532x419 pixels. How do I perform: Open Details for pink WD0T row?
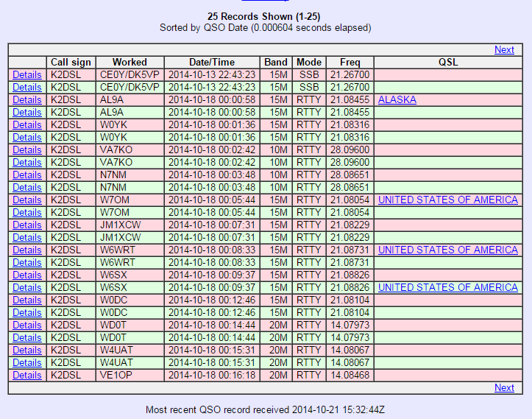point(27,325)
